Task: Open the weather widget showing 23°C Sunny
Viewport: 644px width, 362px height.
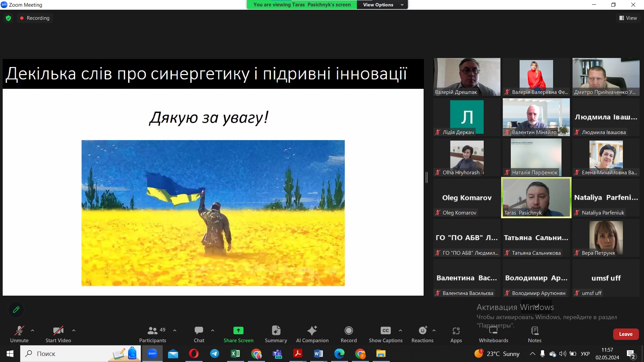Action: [497, 354]
